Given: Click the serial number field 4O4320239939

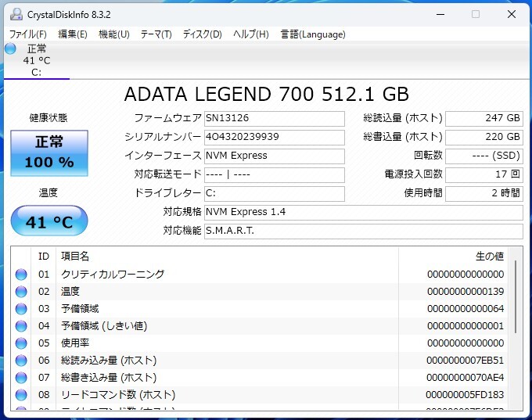Looking at the screenshot, I should pos(274,137).
